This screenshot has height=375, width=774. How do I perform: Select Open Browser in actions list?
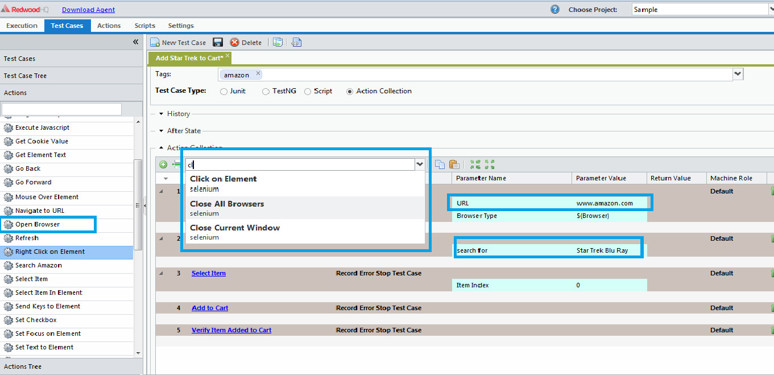point(67,225)
